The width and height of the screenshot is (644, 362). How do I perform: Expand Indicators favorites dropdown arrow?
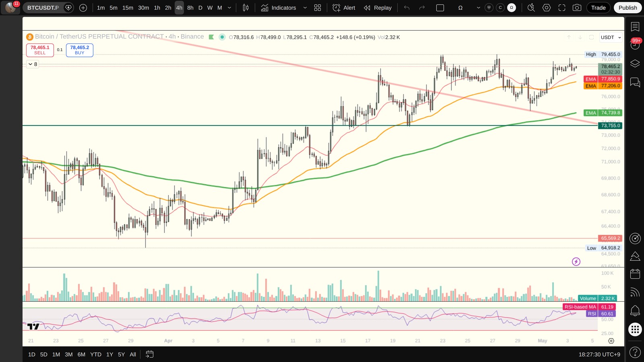pyautogui.click(x=305, y=8)
